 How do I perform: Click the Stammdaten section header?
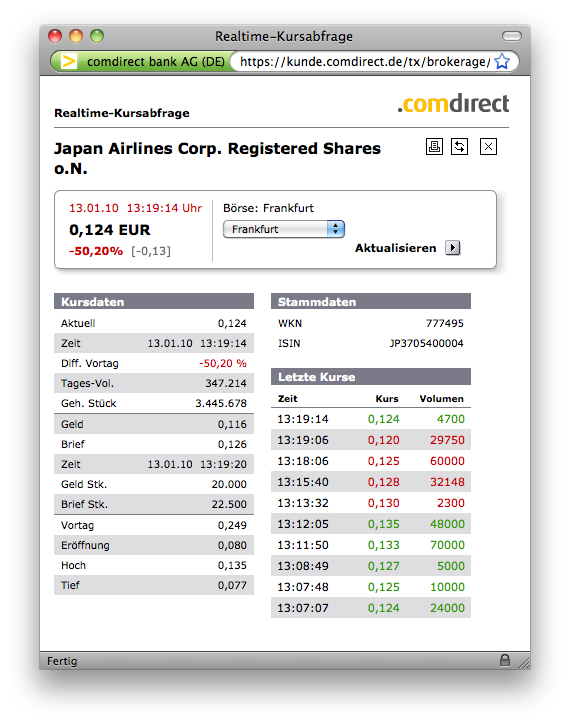coord(371,302)
